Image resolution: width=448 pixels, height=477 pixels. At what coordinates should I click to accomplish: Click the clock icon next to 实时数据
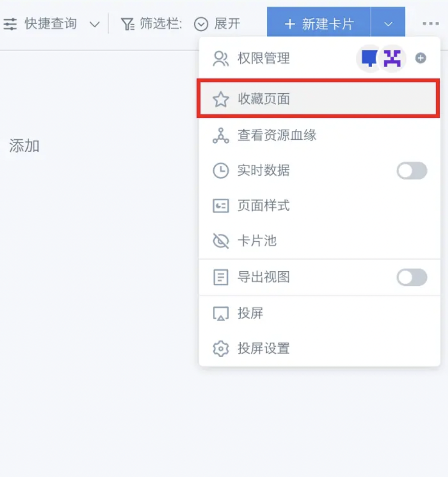click(x=221, y=170)
